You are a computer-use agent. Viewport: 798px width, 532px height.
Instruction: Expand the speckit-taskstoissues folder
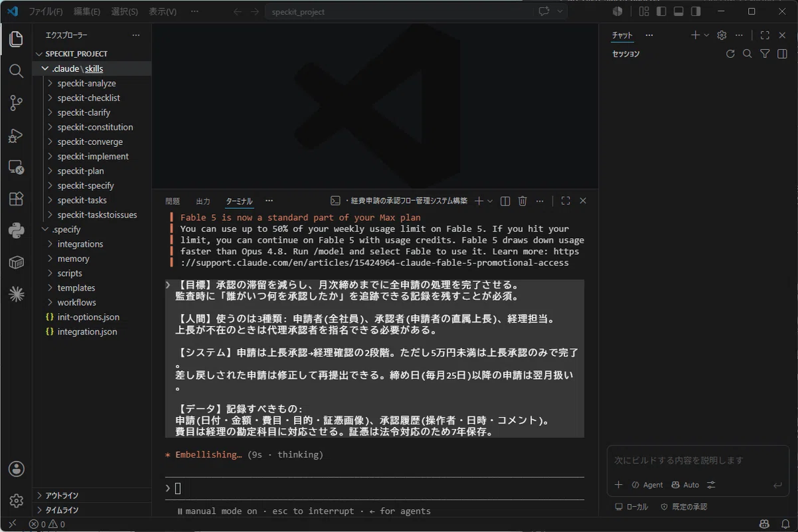click(92, 215)
